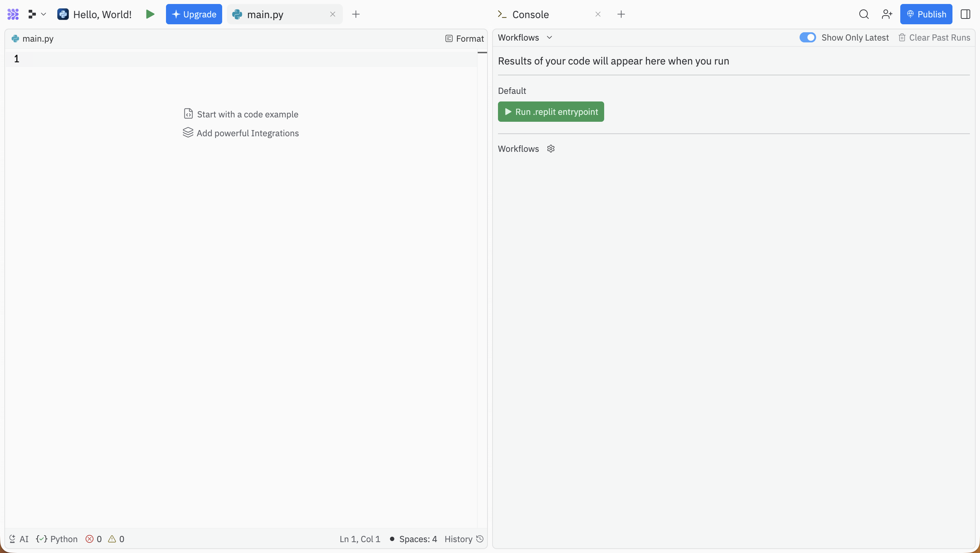980x553 pixels.
Task: Add a new tab with the plus icon
Action: point(356,14)
